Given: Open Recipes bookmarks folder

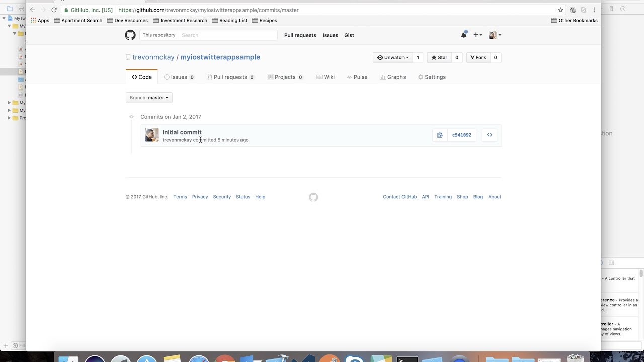Looking at the screenshot, I should (264, 21).
